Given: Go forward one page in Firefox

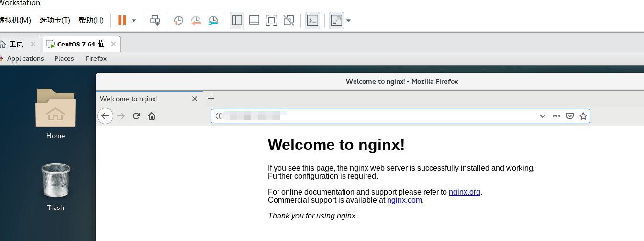Looking at the screenshot, I should tap(121, 116).
